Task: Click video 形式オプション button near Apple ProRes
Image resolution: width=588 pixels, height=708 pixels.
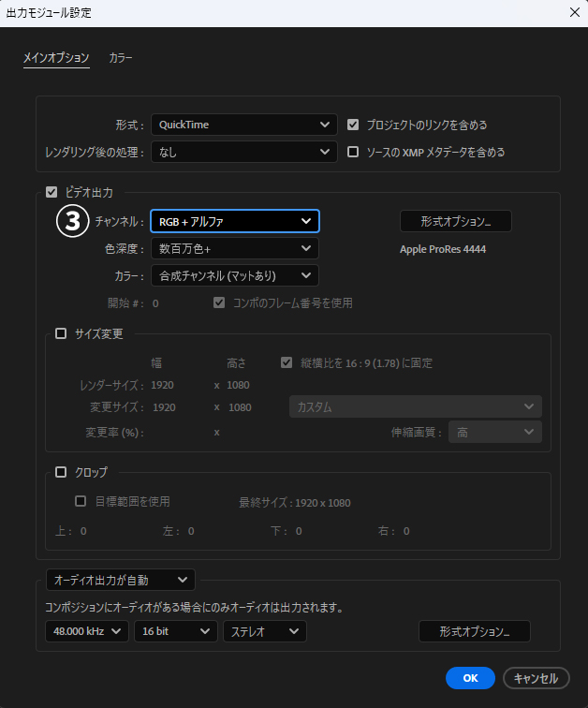Action: click(x=456, y=221)
